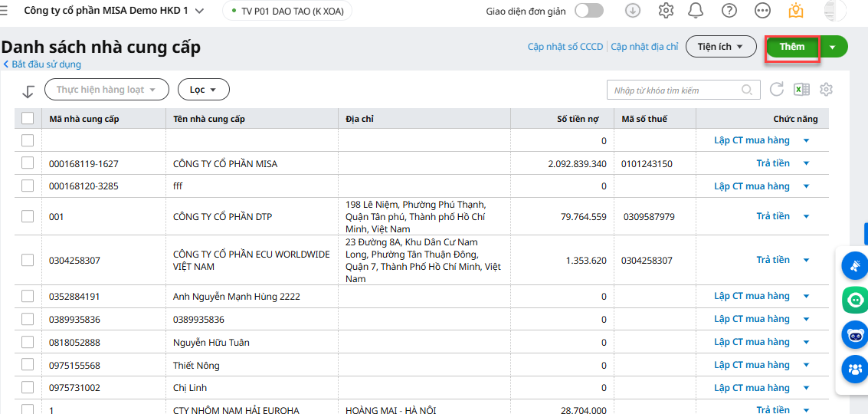Click the notification bell icon

[696, 11]
